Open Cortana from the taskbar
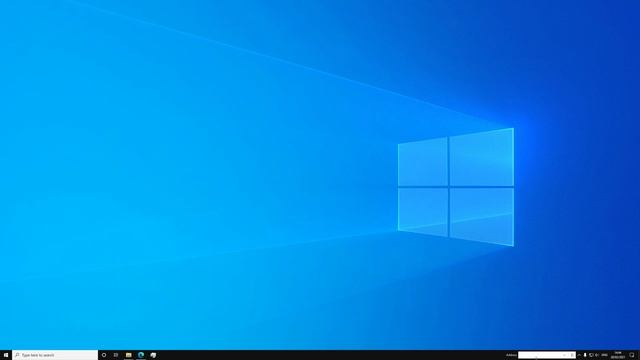 104,355
